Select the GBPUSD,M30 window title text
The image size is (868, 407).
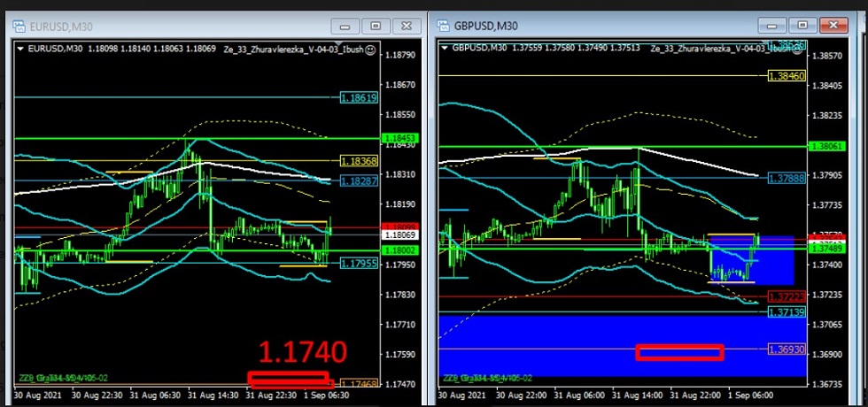[485, 26]
